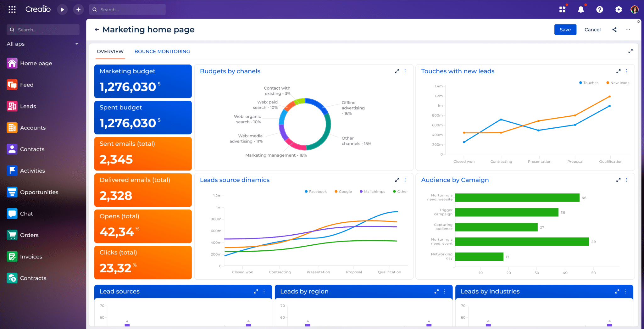Click the Save button

click(565, 30)
